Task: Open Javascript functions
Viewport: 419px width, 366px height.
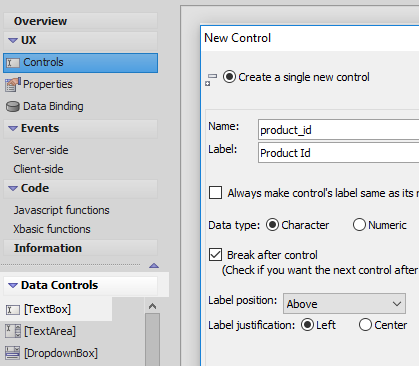Action: click(x=61, y=210)
